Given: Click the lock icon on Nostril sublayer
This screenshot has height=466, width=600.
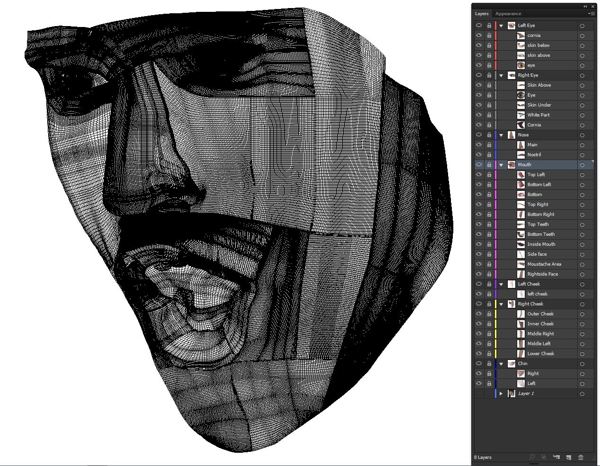Looking at the screenshot, I should click(x=489, y=155).
